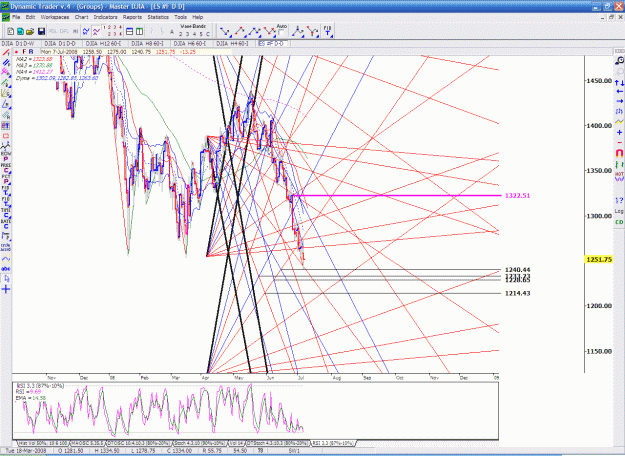Toggle Log scale on right panel

point(619,211)
